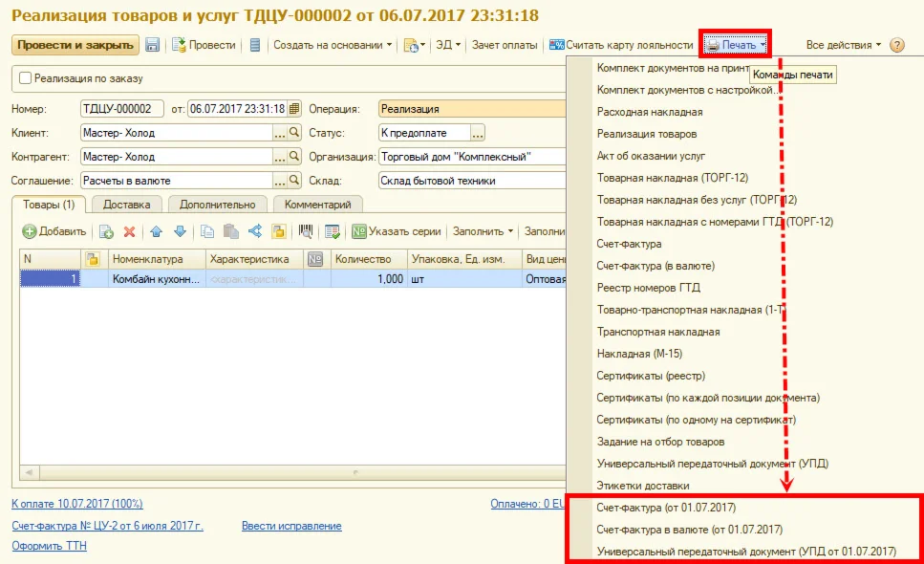Click the horizontal scrollbar under the table

pyautogui.click(x=293, y=472)
